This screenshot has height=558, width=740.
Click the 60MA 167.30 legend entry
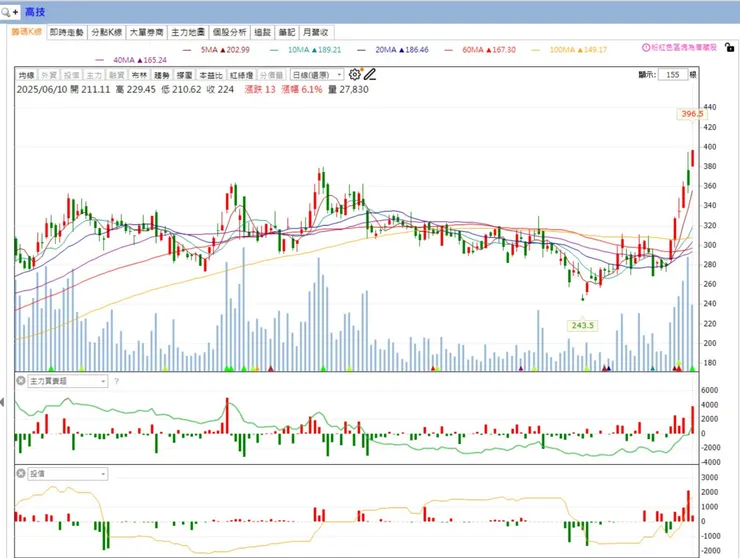point(480,50)
